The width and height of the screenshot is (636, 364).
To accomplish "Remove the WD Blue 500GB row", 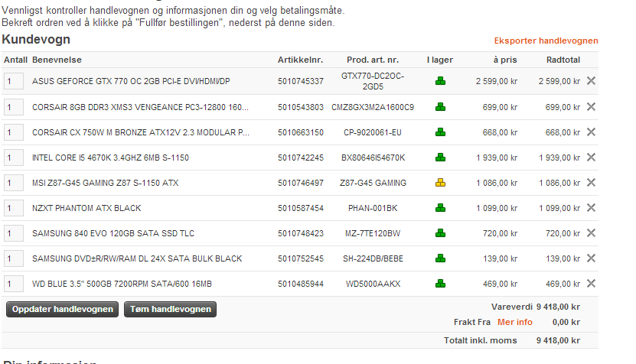I will coord(591,284).
